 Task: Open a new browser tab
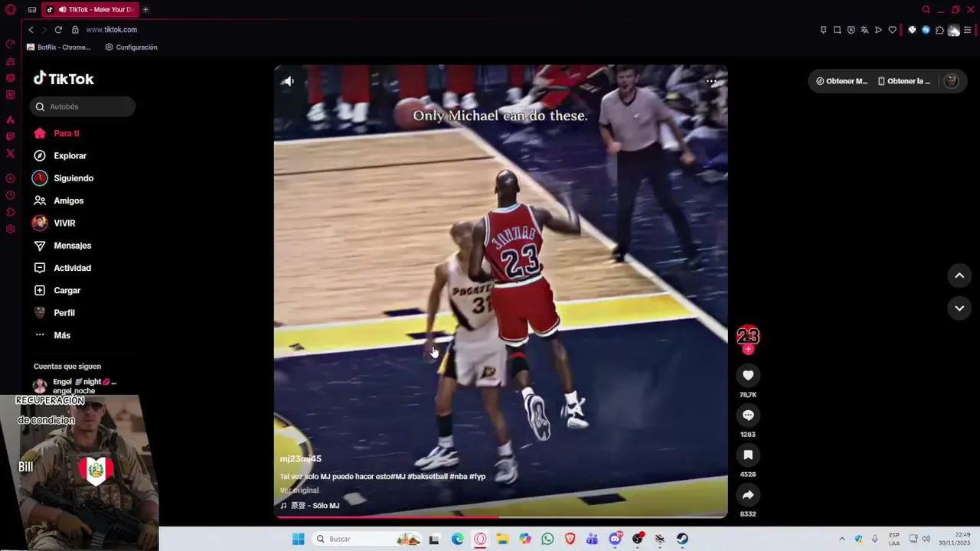145,10
